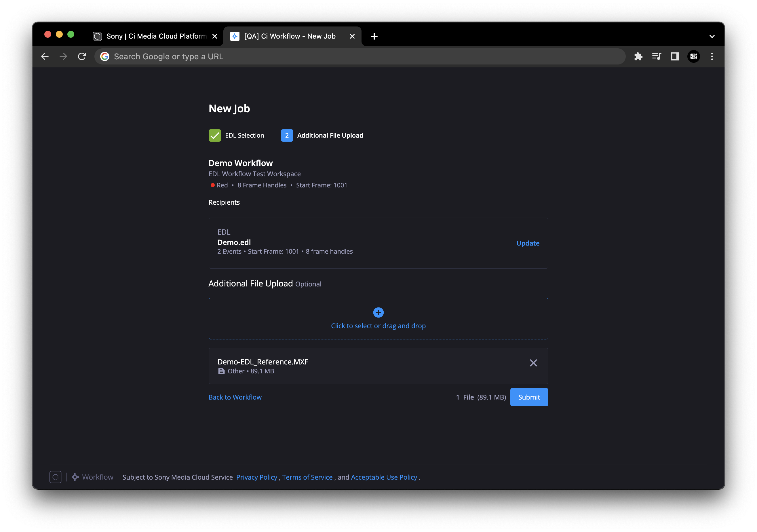The image size is (757, 532).
Task: Click the EDL Workflow Test Workspace text
Action: pyautogui.click(x=254, y=174)
